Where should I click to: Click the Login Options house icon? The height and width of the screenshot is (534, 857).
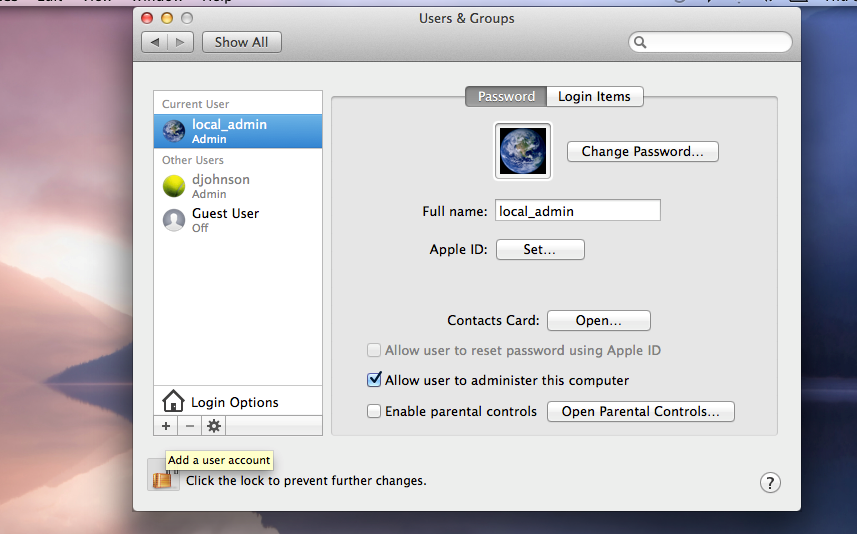tap(173, 402)
